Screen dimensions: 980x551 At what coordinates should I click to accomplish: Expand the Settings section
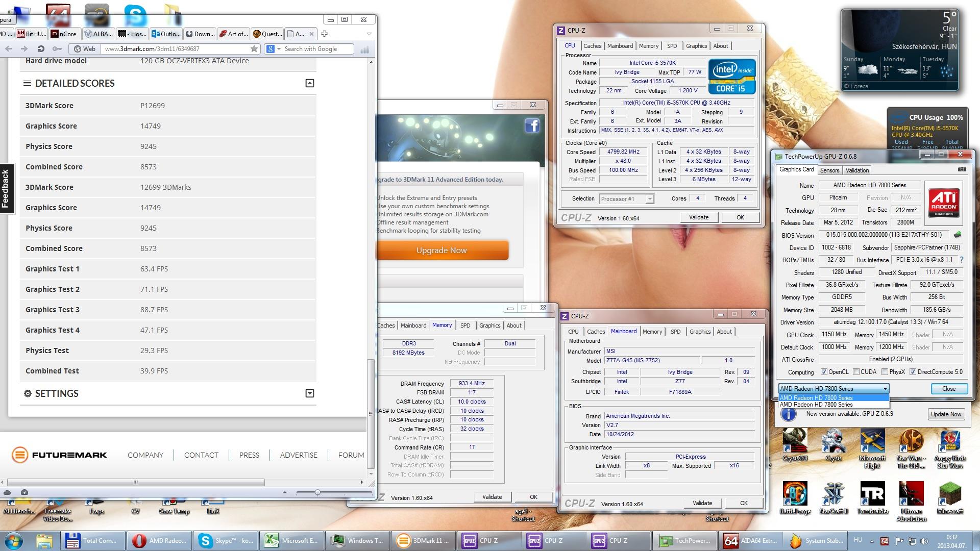pyautogui.click(x=309, y=393)
